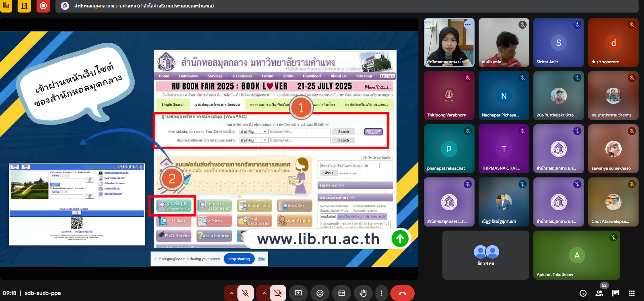Select dusit soontorn's participant tile

pyautogui.click(x=614, y=42)
